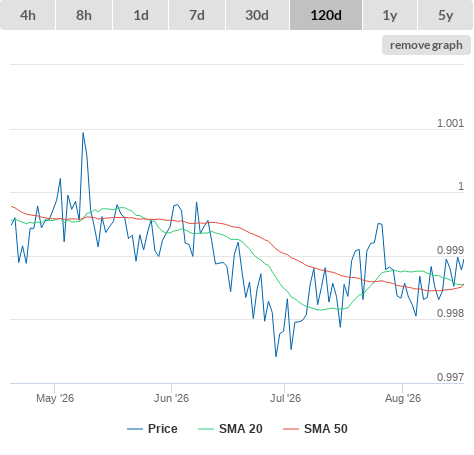Screen dimensions: 474x455
Task: Switch to 30d time range
Action: (257, 15)
